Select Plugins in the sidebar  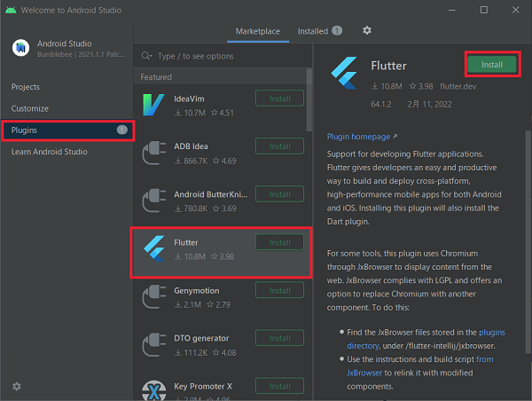point(68,130)
